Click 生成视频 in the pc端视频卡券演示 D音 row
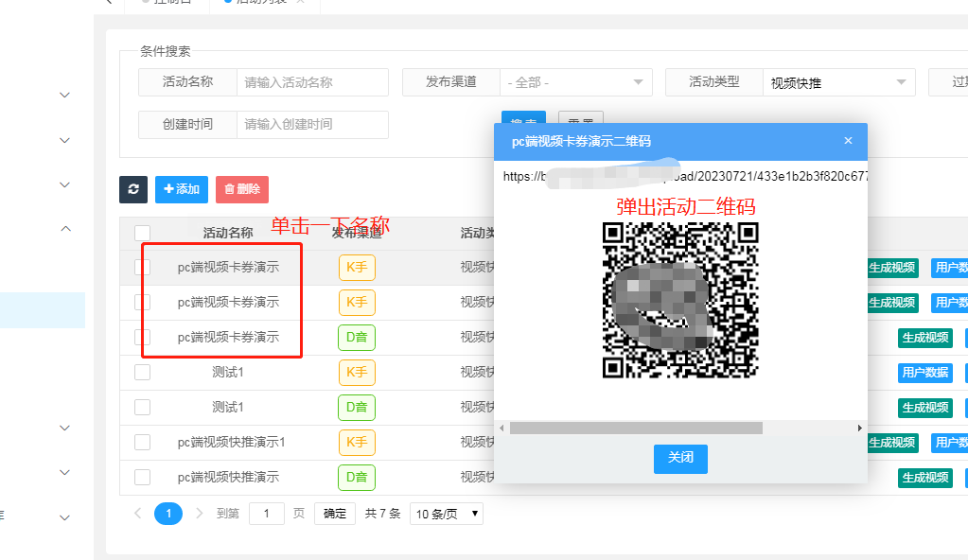 tap(924, 338)
